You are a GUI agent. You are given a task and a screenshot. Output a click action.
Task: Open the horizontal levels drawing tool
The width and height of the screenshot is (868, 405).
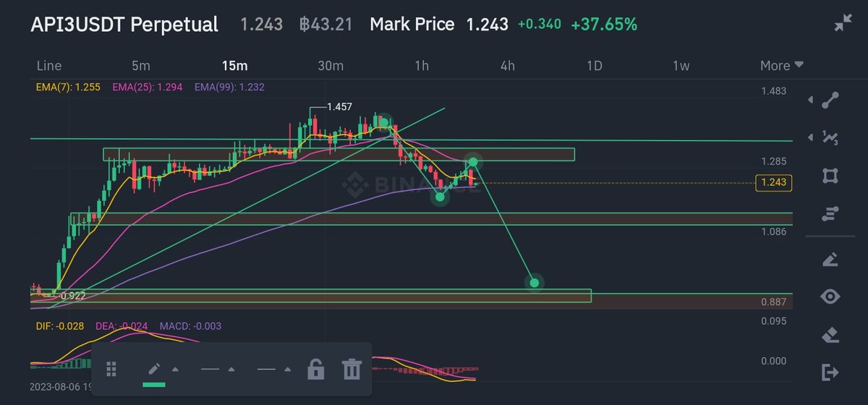coord(830,213)
